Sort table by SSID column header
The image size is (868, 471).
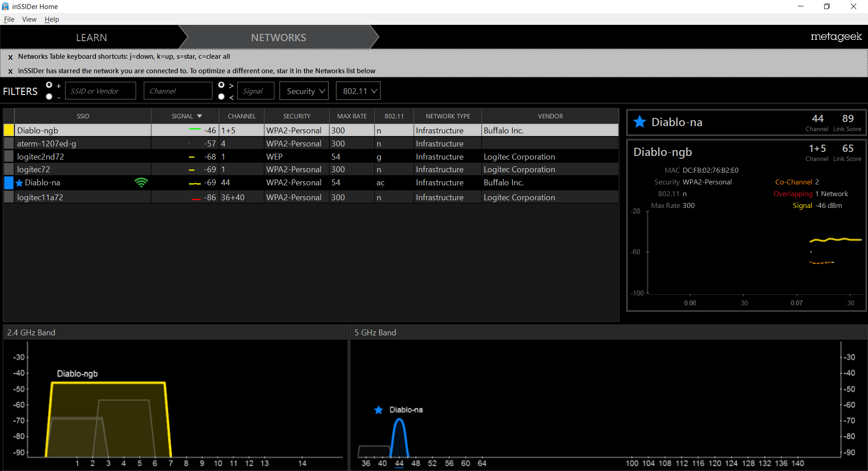[83, 116]
